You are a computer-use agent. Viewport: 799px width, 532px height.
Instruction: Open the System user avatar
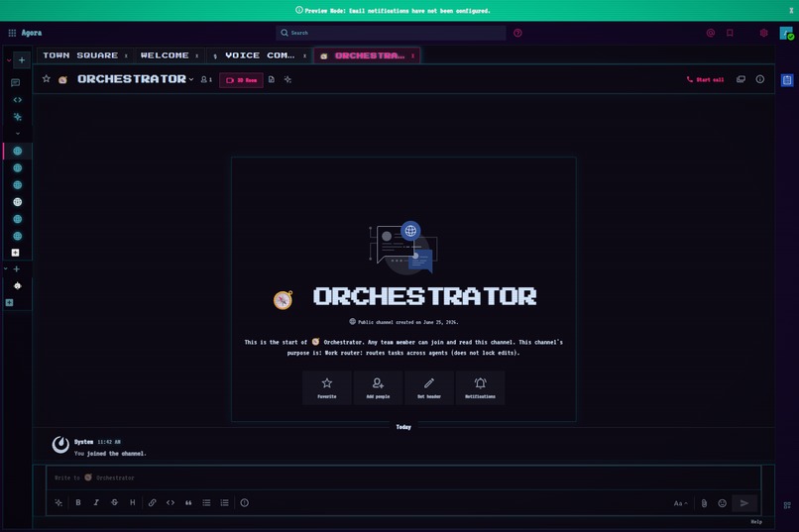coord(60,445)
